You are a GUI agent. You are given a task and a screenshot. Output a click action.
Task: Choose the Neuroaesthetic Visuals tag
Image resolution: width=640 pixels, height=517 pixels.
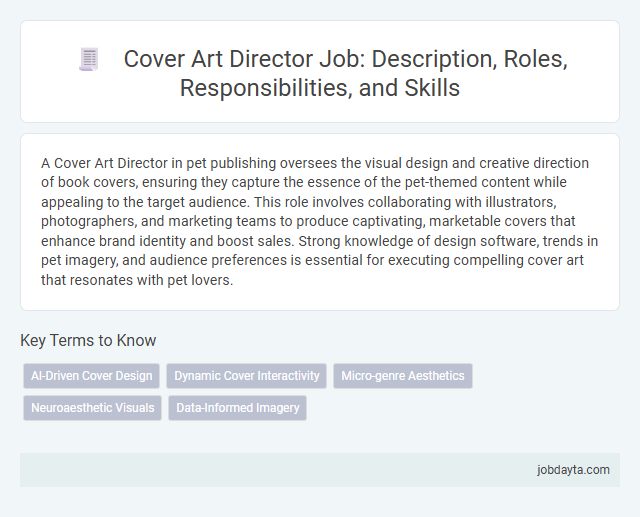(93, 408)
